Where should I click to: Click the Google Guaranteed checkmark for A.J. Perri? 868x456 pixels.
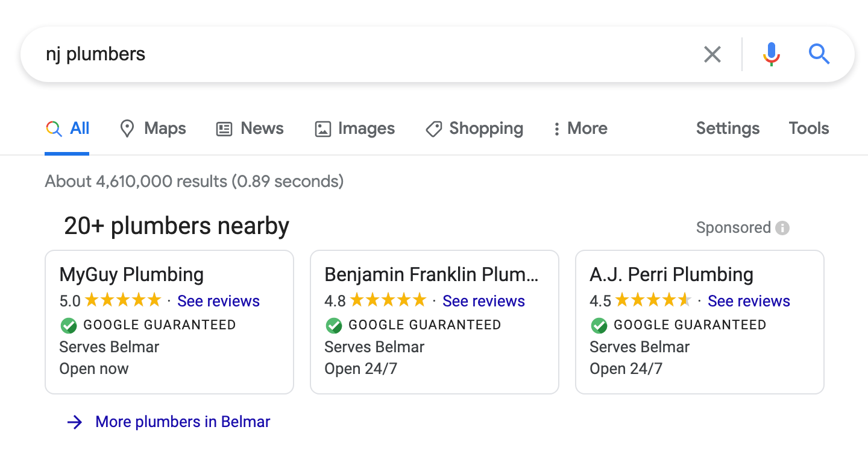point(599,325)
